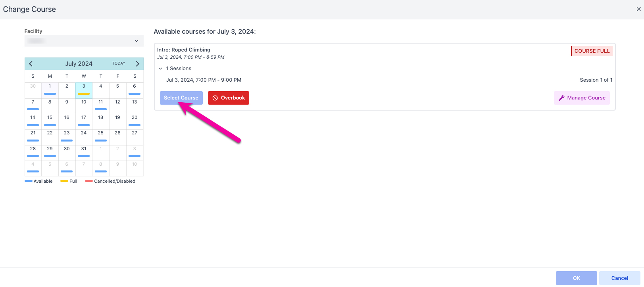Pick July 11 in the calendar
Image resolution: width=644 pixels, height=287 pixels.
click(x=101, y=106)
